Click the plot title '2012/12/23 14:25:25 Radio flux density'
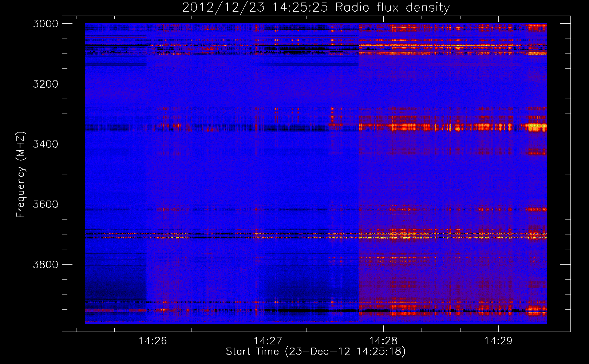The height and width of the screenshot is (364, 589). click(x=316, y=8)
